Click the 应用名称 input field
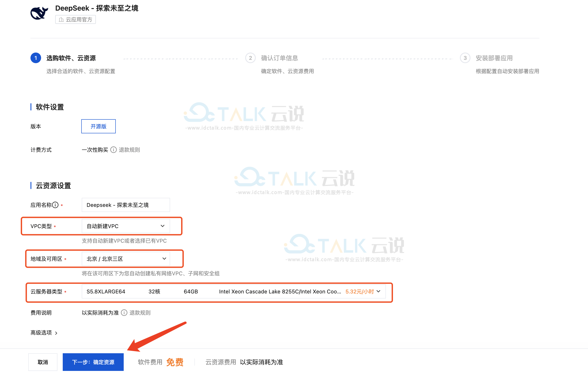 pyautogui.click(x=126, y=205)
